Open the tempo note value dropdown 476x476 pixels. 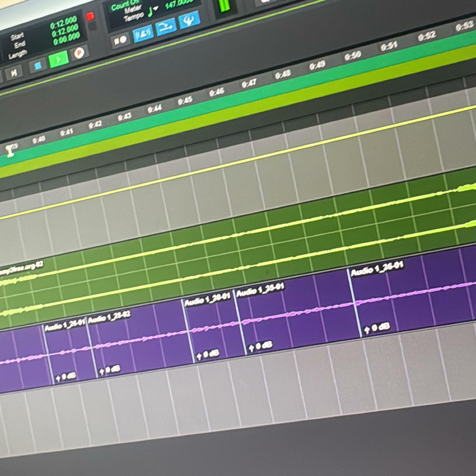(155, 8)
